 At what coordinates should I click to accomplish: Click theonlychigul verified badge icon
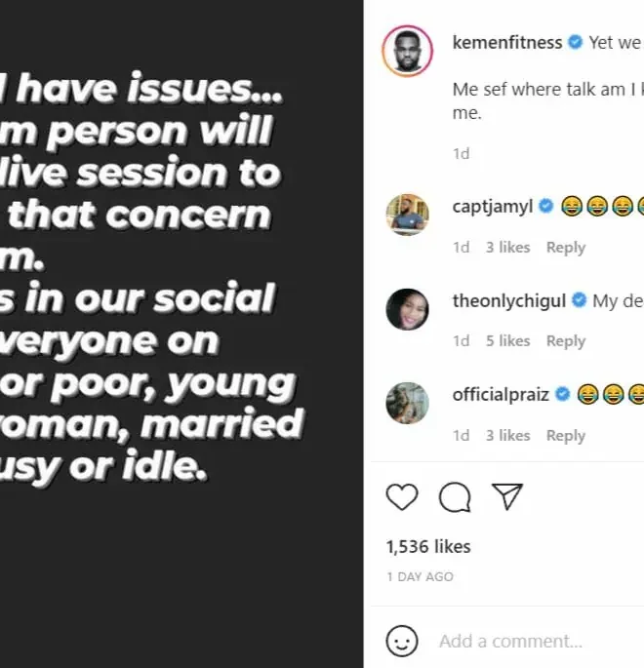click(x=580, y=300)
